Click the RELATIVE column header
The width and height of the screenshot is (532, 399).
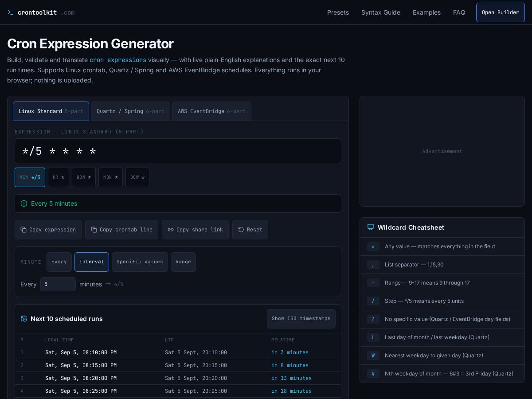point(283,340)
